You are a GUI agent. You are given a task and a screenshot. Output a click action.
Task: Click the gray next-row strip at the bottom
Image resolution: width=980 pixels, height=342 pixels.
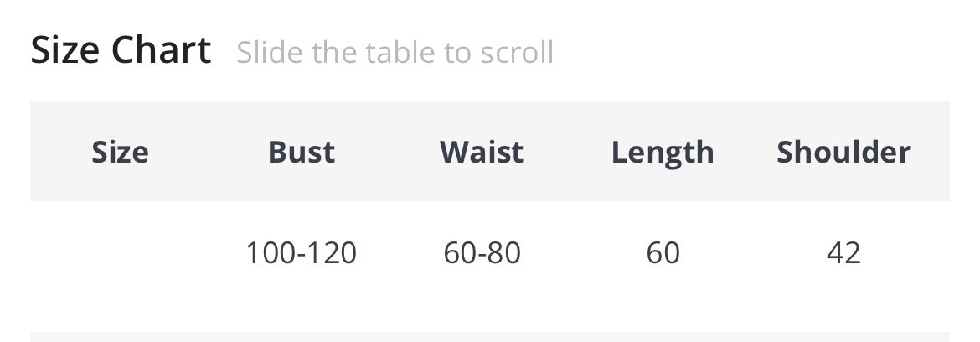coord(490,337)
